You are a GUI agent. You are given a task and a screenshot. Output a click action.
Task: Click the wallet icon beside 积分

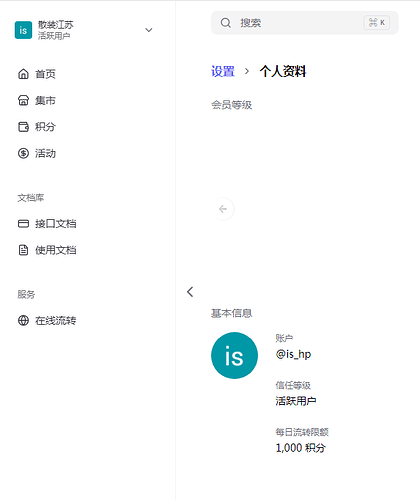(x=23, y=127)
